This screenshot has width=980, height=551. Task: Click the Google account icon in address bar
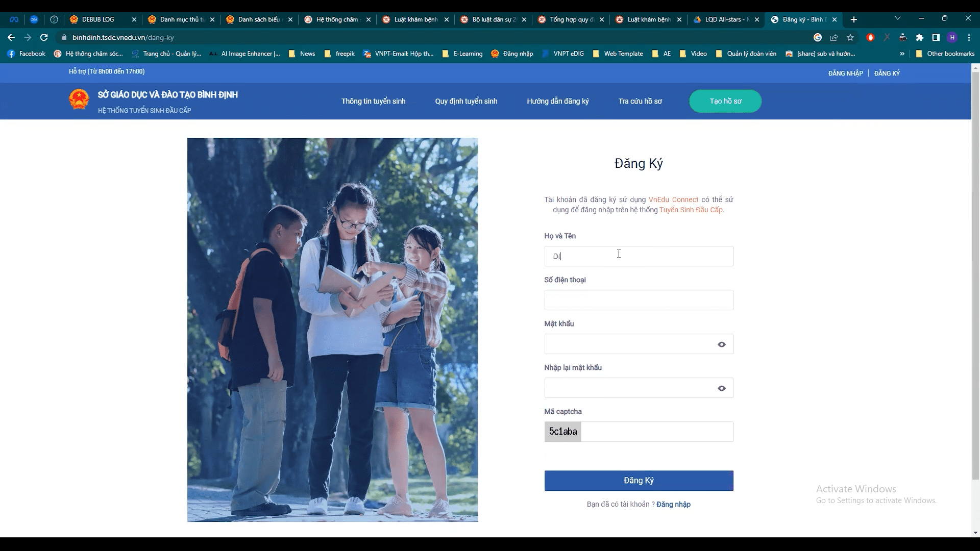pyautogui.click(x=818, y=37)
